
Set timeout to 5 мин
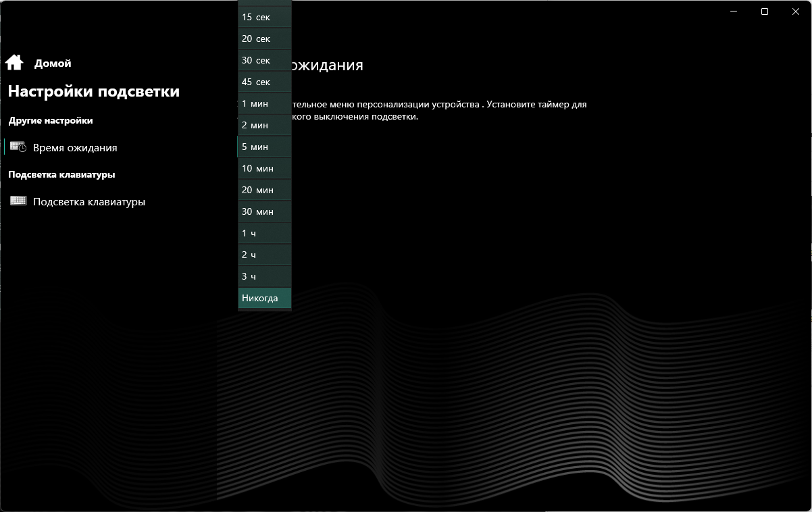(x=265, y=147)
